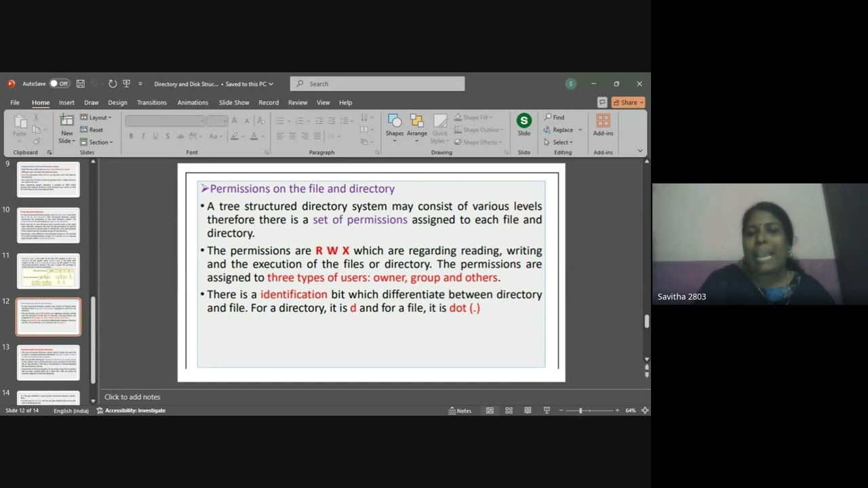Image resolution: width=868 pixels, height=488 pixels.
Task: Click the text highlight color button
Action: [234, 136]
